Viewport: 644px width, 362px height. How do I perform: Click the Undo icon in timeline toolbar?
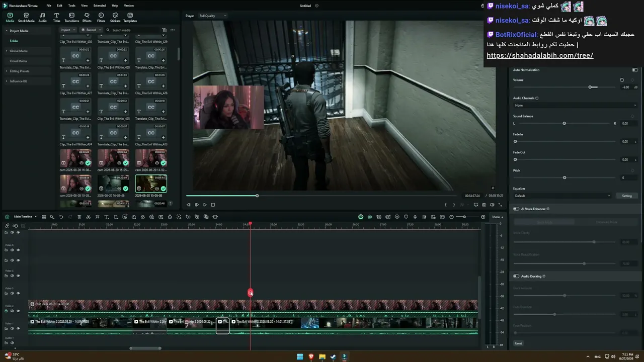(61, 217)
